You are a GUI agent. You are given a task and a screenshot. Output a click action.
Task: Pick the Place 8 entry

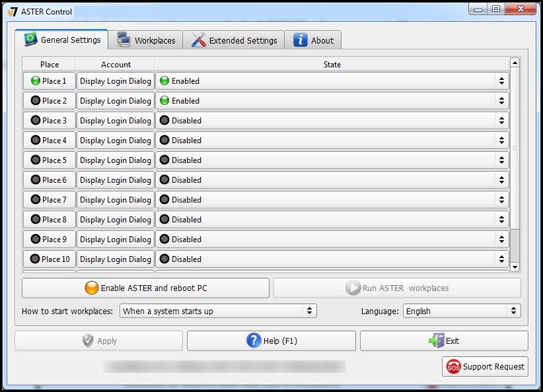click(x=50, y=219)
